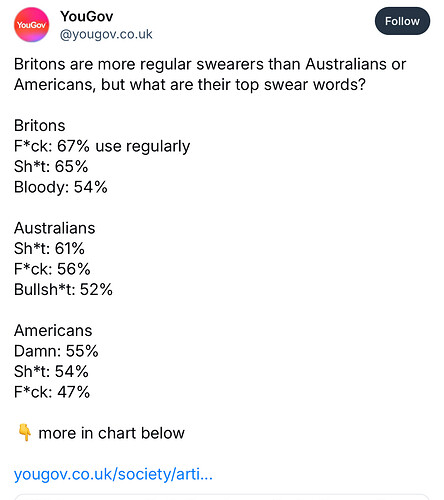Click the pointing-down hand emoji
Screen dimensions: 444x500
click(25, 432)
